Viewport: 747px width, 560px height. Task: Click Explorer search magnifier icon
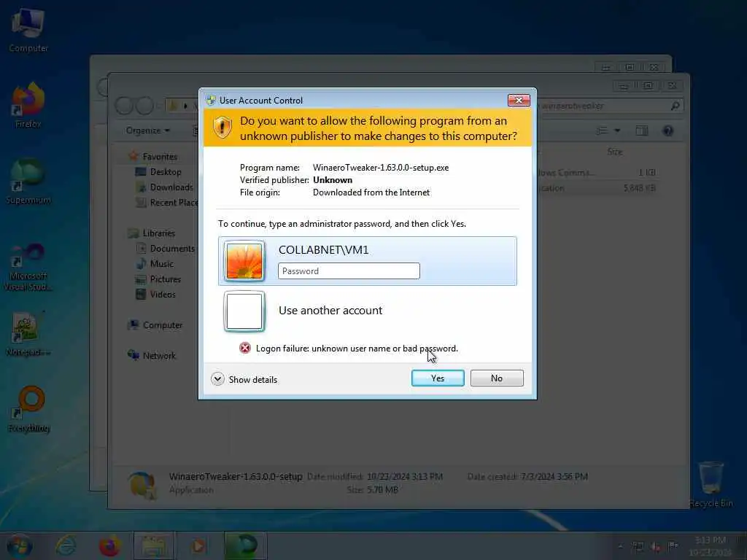(675, 106)
